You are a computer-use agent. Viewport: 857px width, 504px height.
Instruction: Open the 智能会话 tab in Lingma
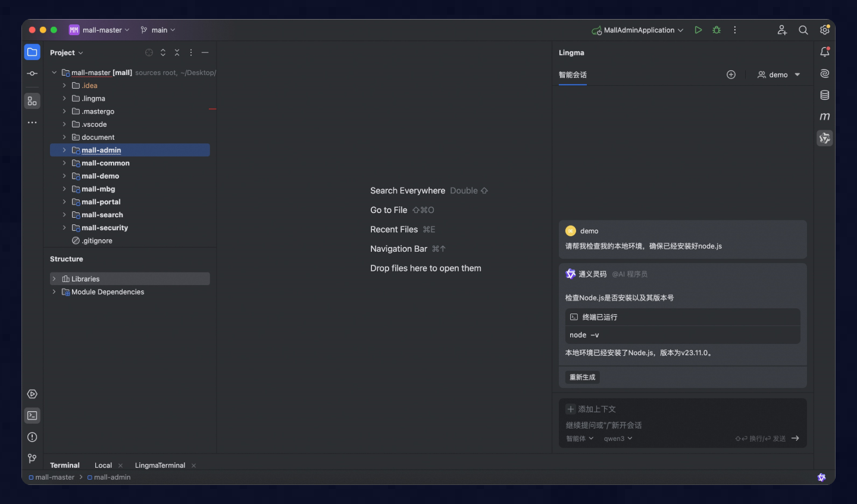[x=573, y=75]
